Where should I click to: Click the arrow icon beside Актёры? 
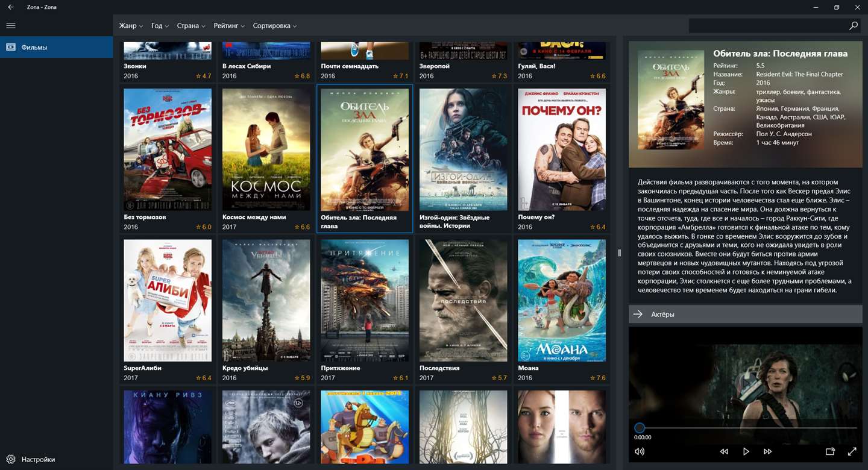point(638,314)
